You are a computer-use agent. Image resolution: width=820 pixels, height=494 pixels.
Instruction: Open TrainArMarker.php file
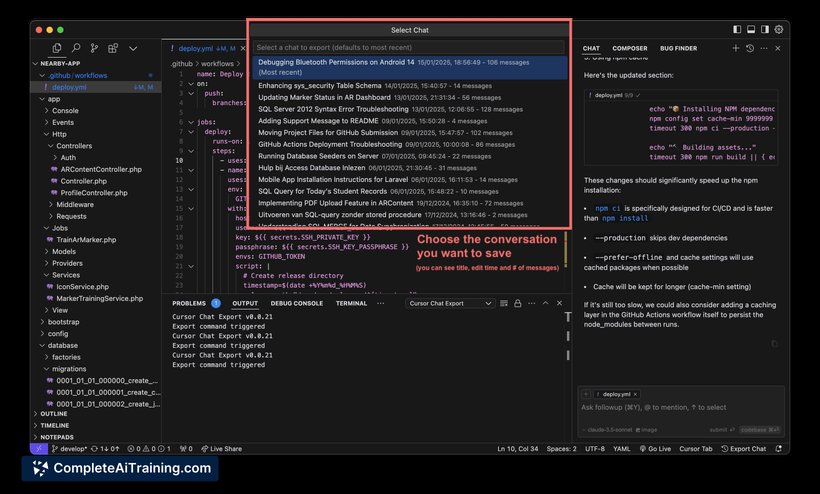pyautogui.click(x=86, y=239)
